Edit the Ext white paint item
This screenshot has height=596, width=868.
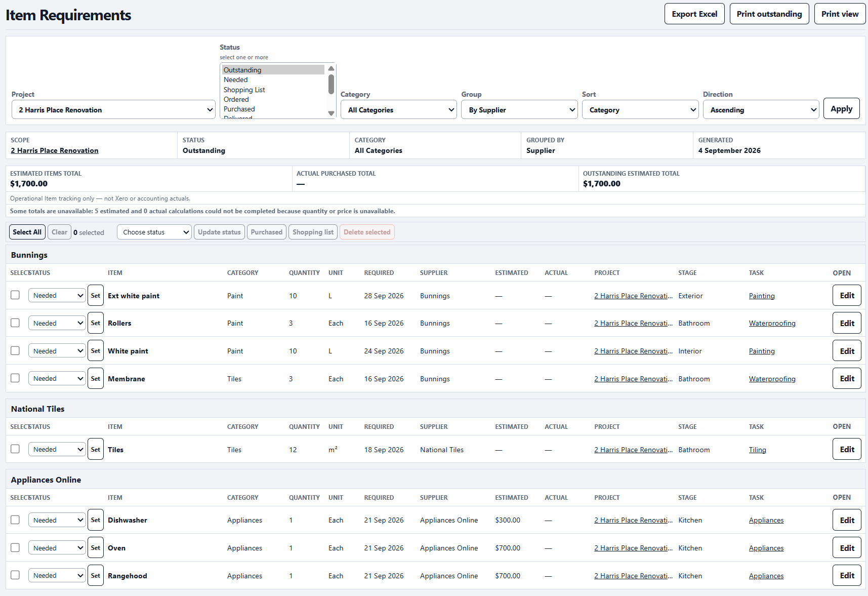(847, 295)
